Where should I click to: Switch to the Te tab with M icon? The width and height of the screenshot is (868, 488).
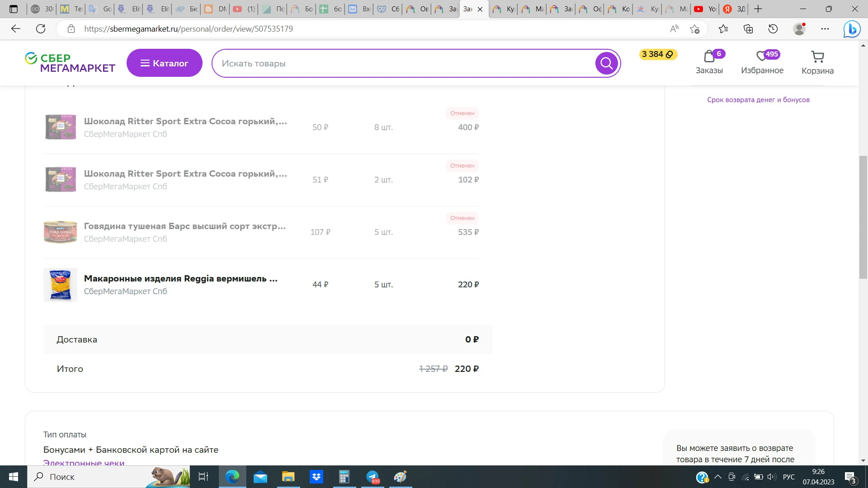click(x=71, y=9)
